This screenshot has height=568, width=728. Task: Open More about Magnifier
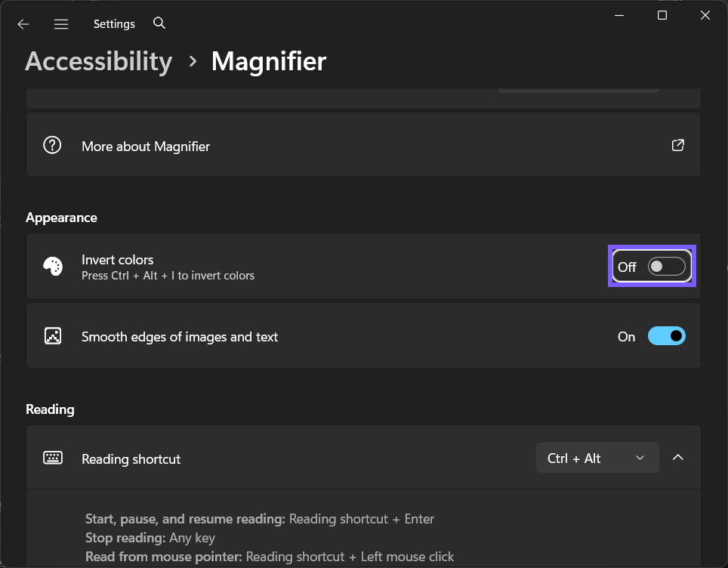tap(363, 144)
